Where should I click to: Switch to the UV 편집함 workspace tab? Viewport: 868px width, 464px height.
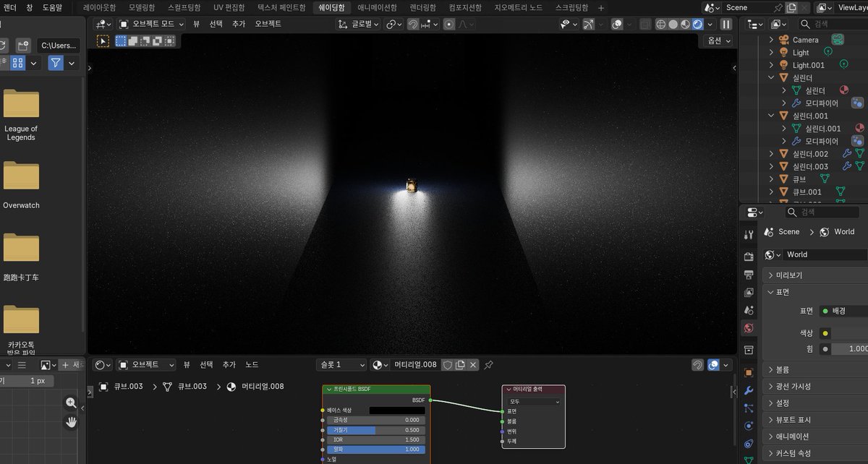click(229, 7)
